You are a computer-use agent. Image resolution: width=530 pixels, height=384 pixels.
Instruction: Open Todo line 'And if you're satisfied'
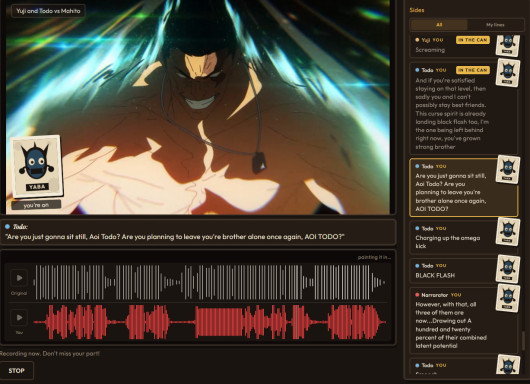463,109
